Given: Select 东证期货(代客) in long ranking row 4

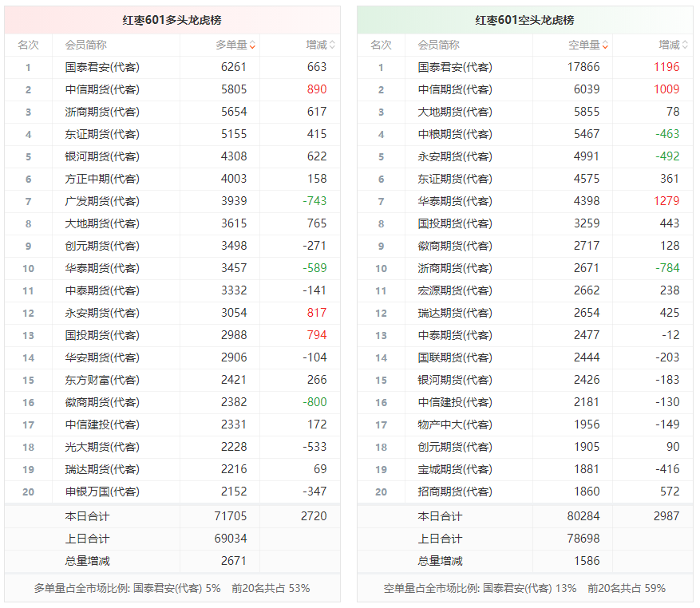Looking at the screenshot, I should (102, 134).
